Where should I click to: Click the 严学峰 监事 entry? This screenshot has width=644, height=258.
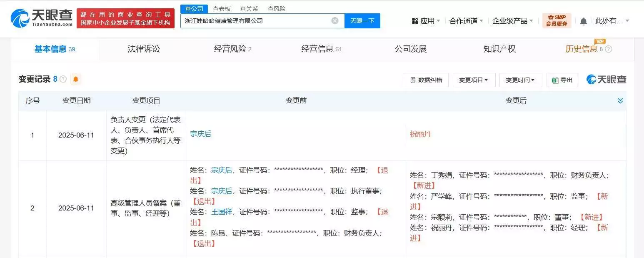tap(509, 201)
